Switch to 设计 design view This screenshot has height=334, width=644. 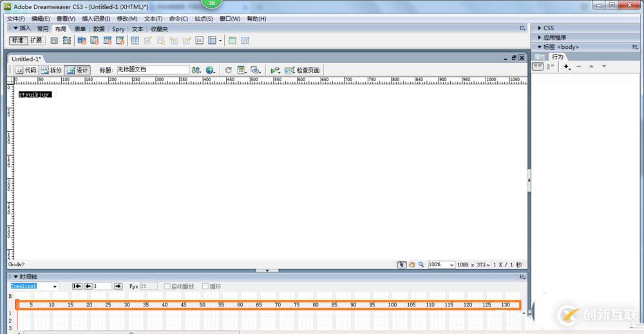(x=78, y=70)
